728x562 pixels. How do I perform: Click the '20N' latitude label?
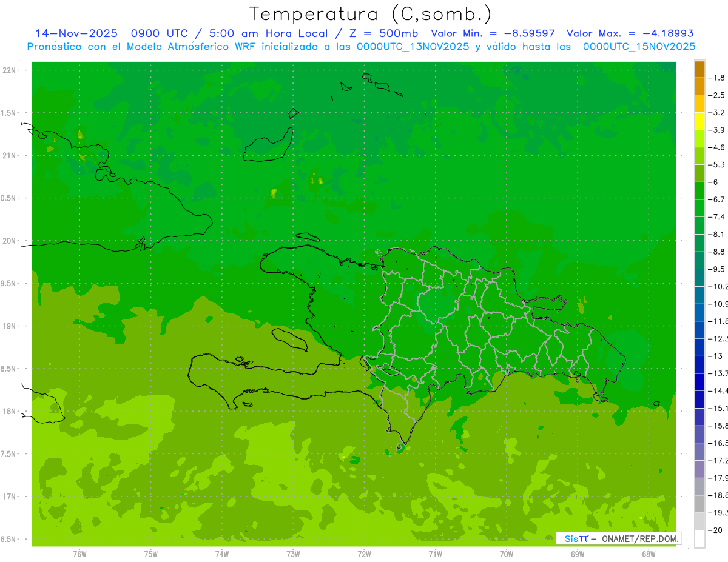pos(8,241)
